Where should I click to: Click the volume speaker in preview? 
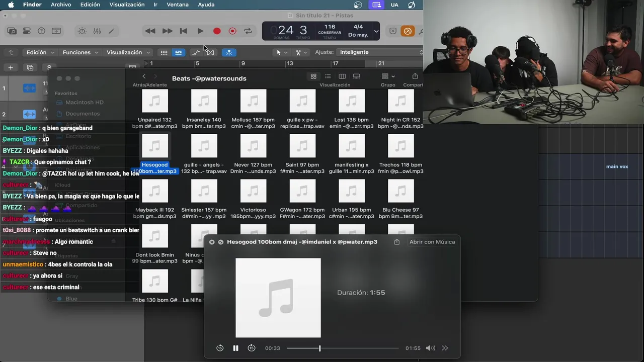[430, 348]
